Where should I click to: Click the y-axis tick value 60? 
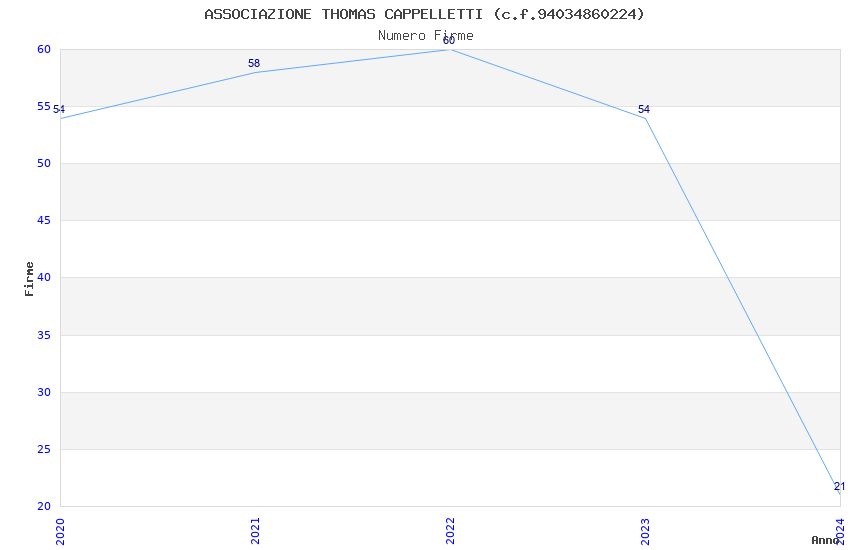[x=44, y=49]
